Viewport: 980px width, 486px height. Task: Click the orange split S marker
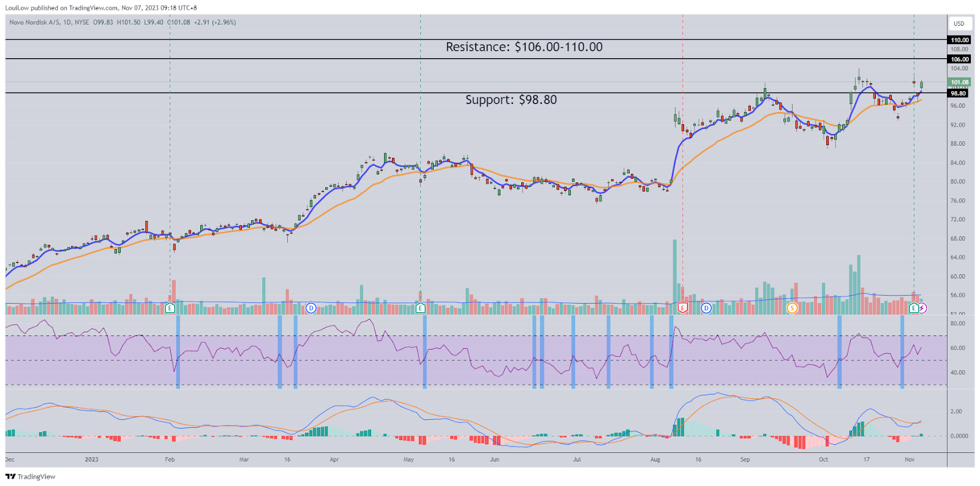(x=792, y=308)
